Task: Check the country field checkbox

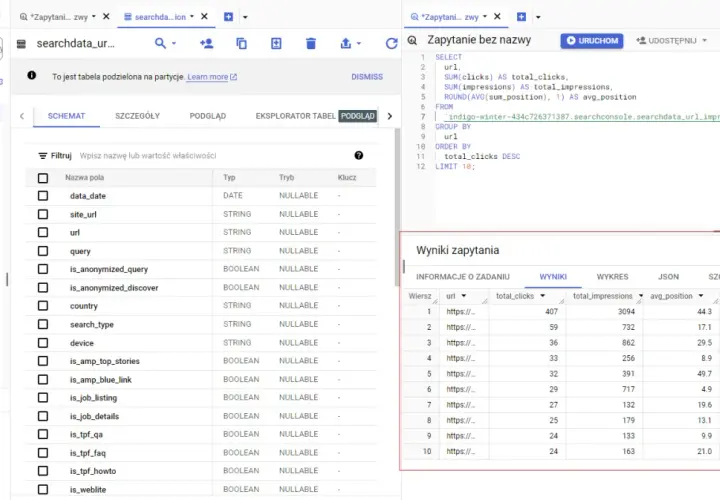Action: tap(43, 305)
